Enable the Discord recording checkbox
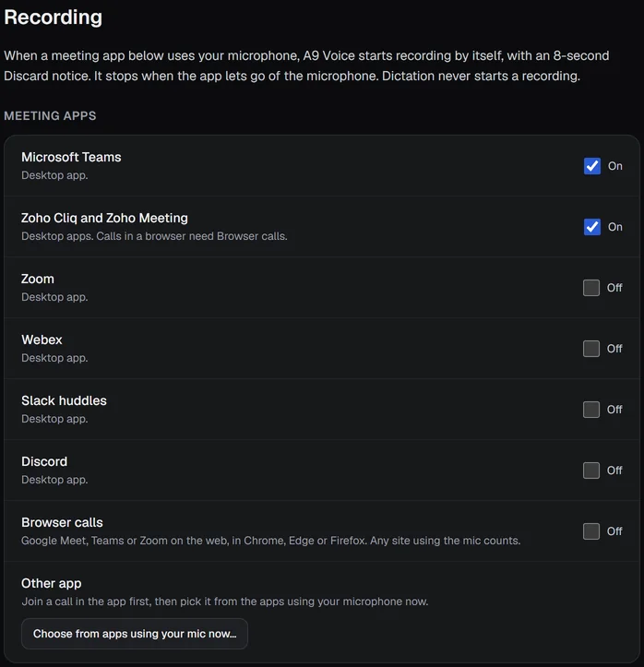 pos(591,470)
